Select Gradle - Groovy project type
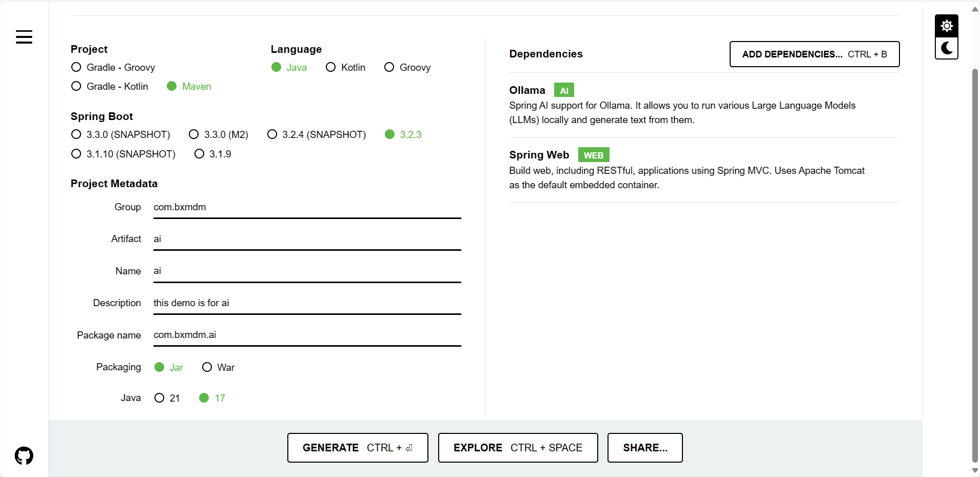The image size is (980, 477). pos(113,67)
